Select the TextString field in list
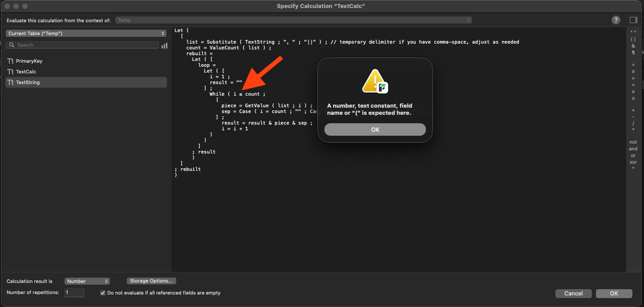Screen dimensions: 644x307 (28, 82)
